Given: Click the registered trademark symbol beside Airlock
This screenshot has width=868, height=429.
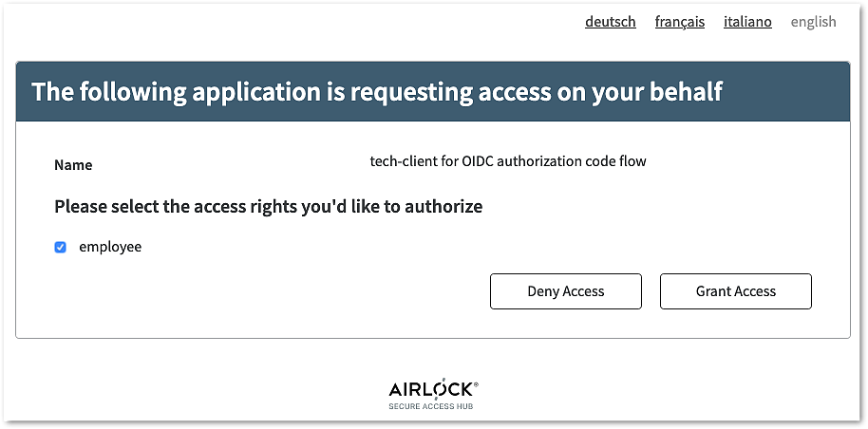Looking at the screenshot, I should 476,384.
